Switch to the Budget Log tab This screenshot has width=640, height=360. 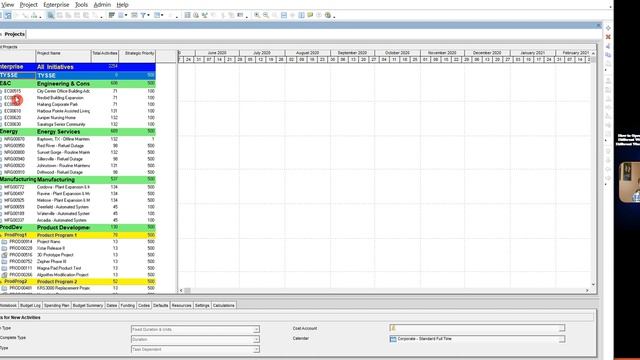30,305
